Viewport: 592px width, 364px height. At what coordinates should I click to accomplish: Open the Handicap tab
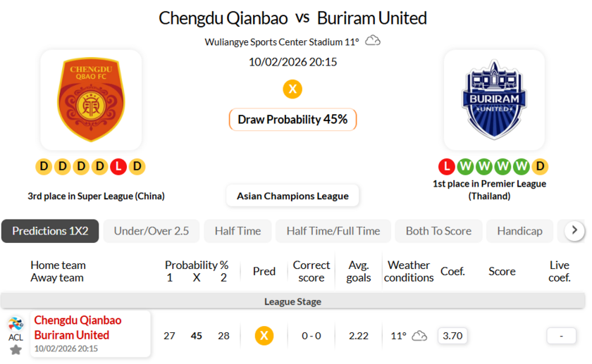[519, 231]
